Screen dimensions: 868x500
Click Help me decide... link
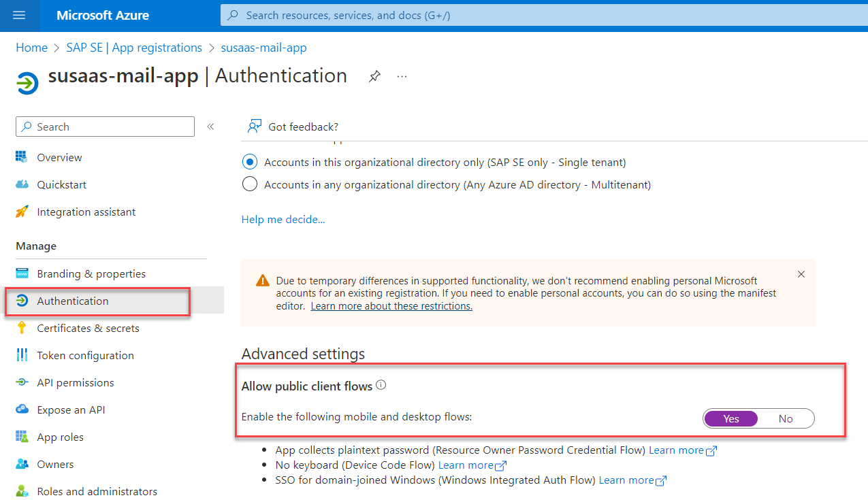click(x=283, y=219)
